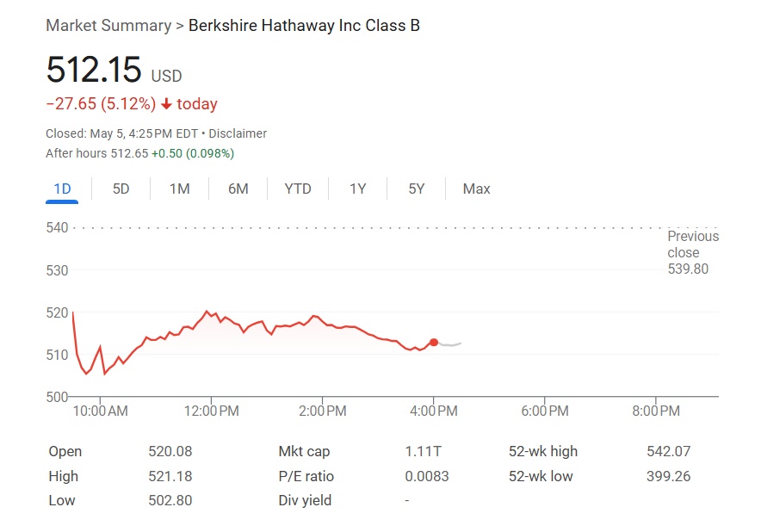Switch to the 1M chart range
This screenshot has height=532, width=761.
179,189
